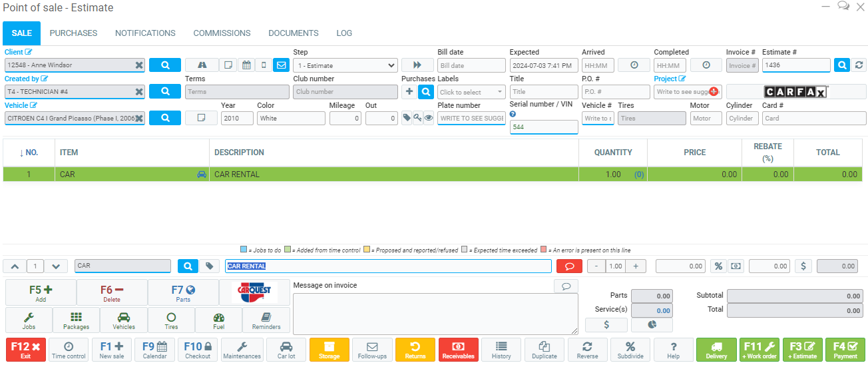Toggle the eye icon beside Out field
Image resolution: width=868 pixels, height=365 pixels.
coord(429,118)
